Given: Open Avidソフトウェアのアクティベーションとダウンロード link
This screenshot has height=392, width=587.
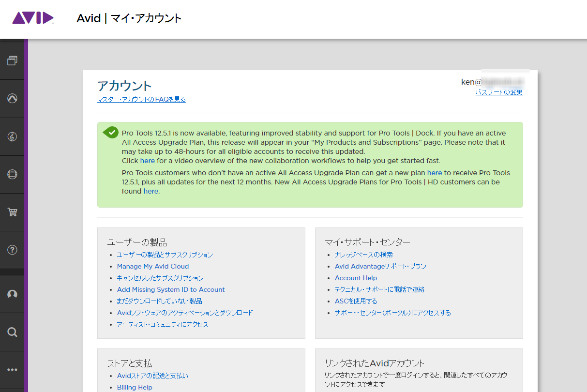Looking at the screenshot, I should 185,313.
